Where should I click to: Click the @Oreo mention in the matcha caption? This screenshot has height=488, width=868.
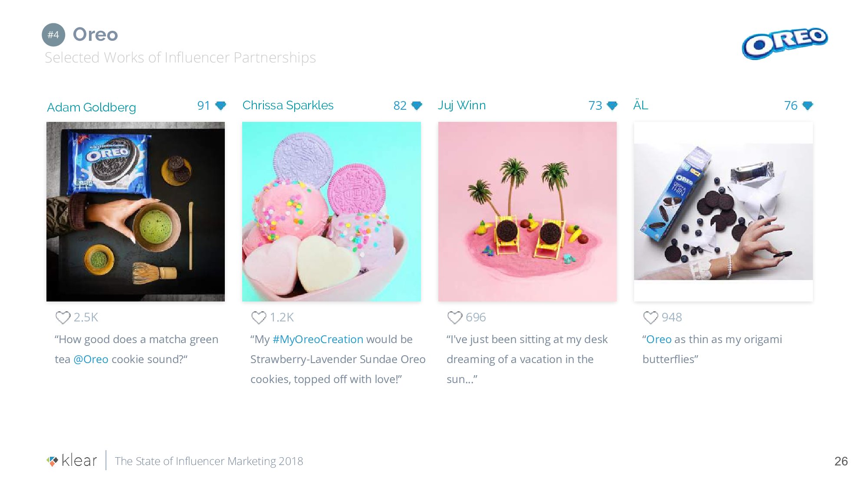click(x=91, y=359)
